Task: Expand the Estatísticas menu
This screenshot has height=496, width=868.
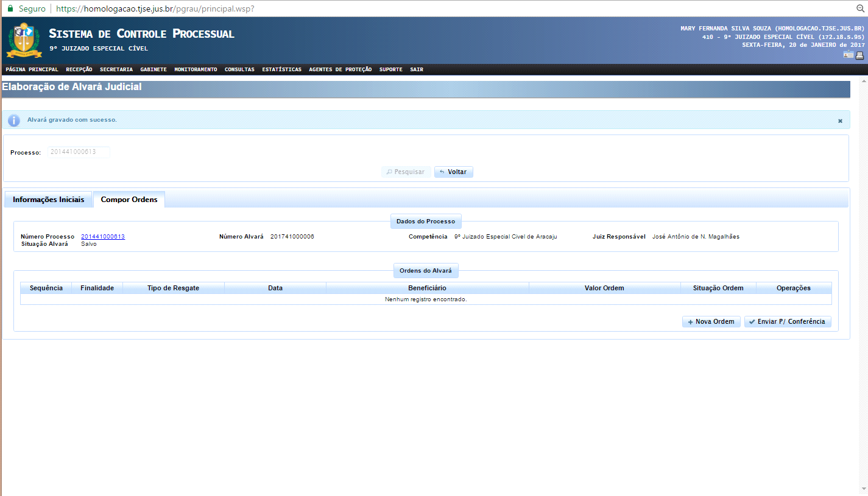Action: click(281, 69)
